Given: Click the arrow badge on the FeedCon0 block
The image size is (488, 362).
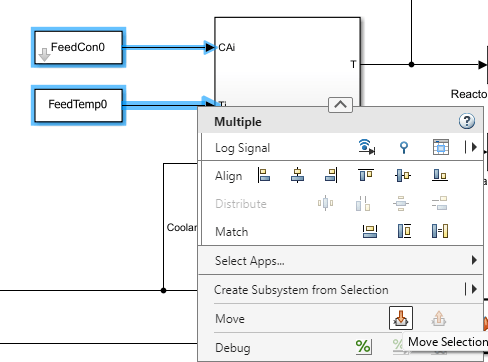Looking at the screenshot, I should [x=44, y=55].
